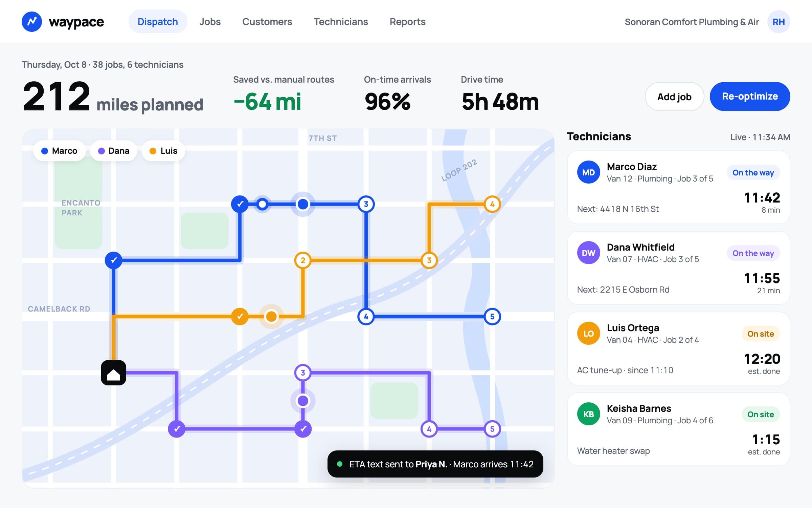Select Marco's blue stop 4 marker
Viewport: 812px width, 508px height.
[366, 317]
